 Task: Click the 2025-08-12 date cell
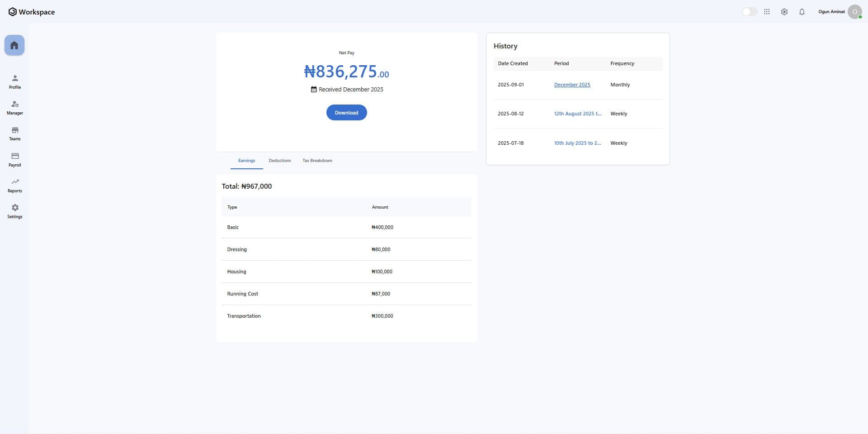(511, 114)
